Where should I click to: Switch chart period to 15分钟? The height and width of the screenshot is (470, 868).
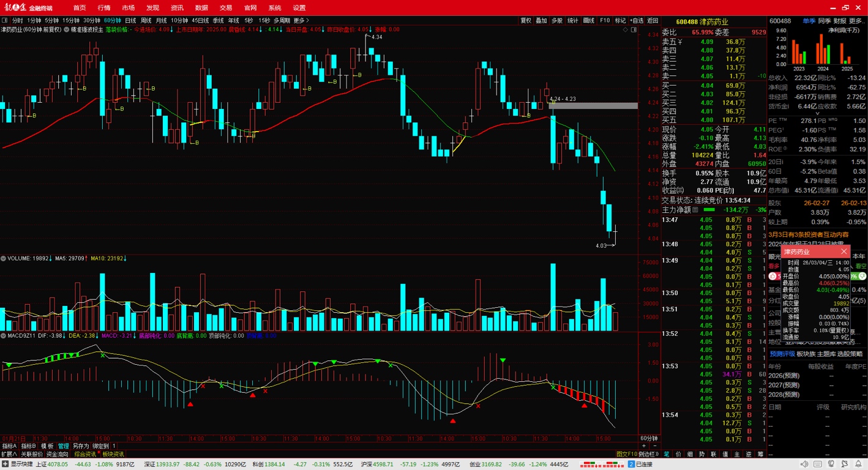click(x=71, y=20)
